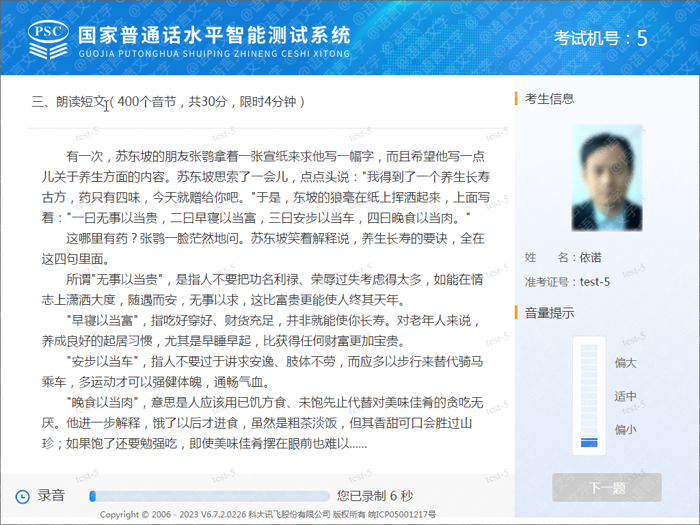Image resolution: width=700 pixels, height=525 pixels.
Task: Click the 音量提示 section header
Action: (x=549, y=313)
